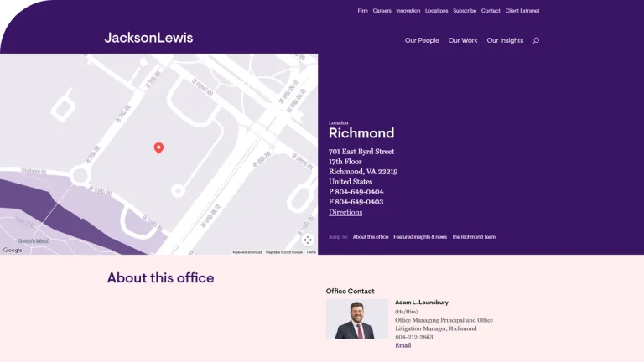Click the red map location pin
Image resolution: width=644 pixels, height=362 pixels.
(x=159, y=147)
